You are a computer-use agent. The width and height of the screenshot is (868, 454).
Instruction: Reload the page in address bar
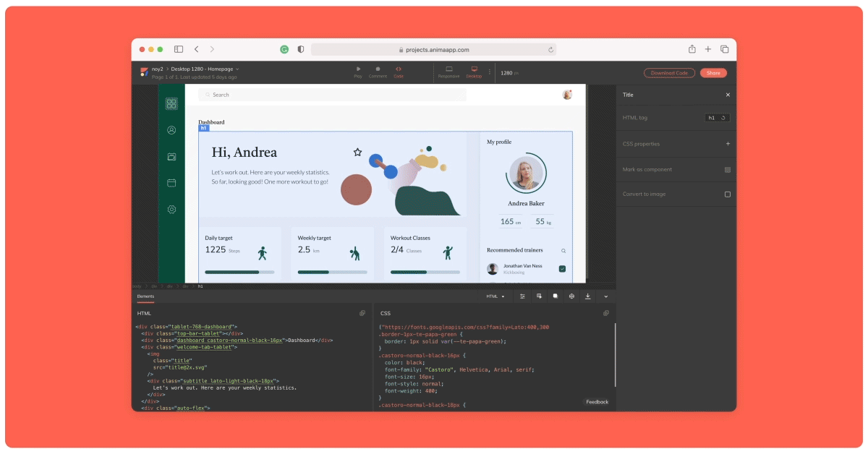coord(550,50)
